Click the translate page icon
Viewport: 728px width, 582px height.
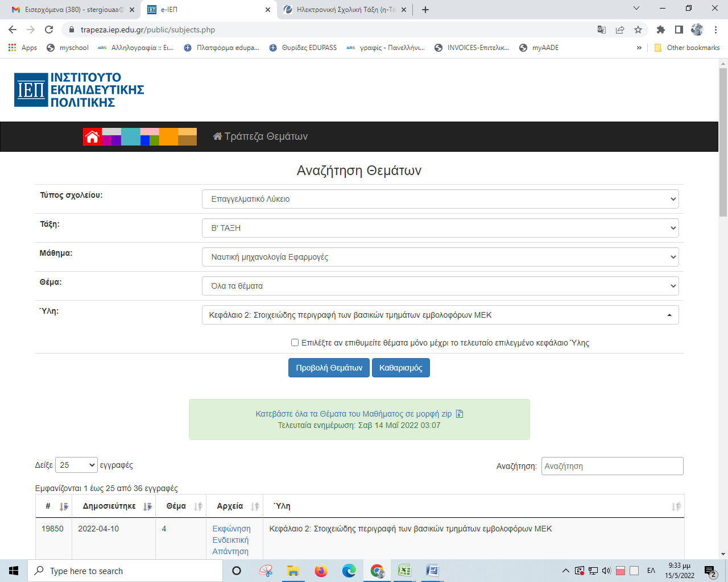point(601,30)
